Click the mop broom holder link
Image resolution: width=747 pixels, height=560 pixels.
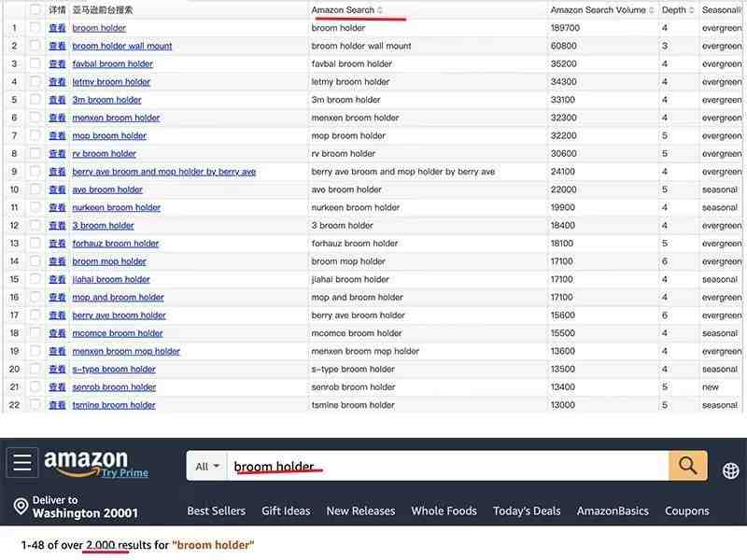pyautogui.click(x=109, y=135)
